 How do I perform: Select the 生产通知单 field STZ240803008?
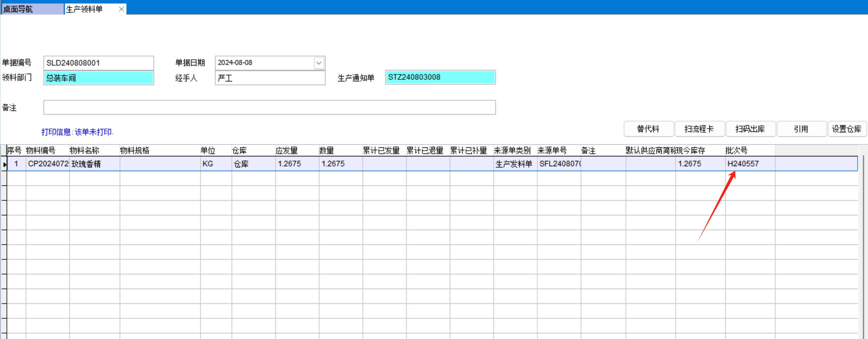point(440,77)
